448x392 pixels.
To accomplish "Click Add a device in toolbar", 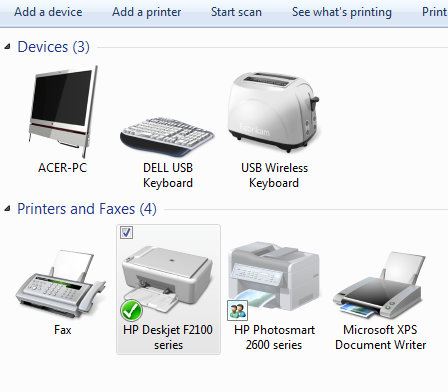I will pos(48,12).
